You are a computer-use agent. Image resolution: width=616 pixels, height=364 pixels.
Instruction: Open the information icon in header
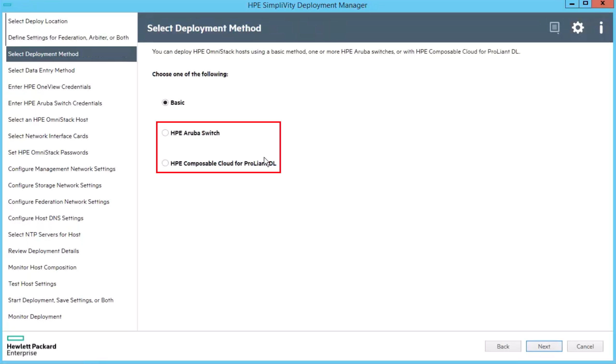(x=601, y=28)
